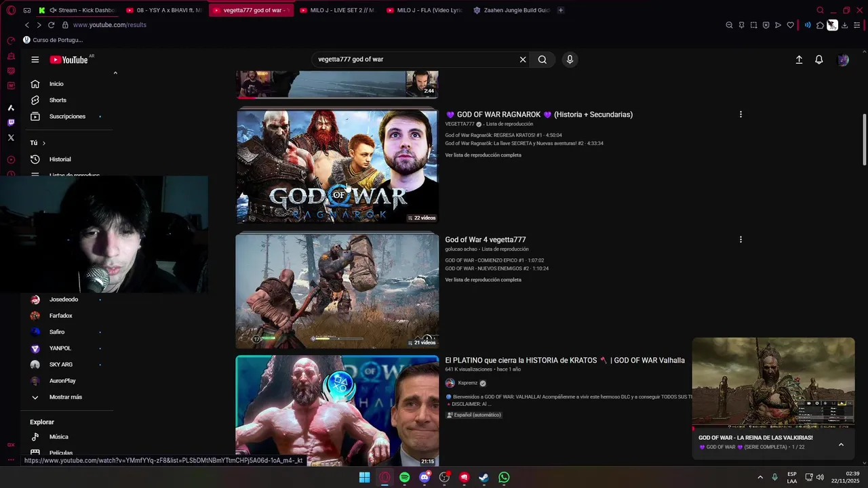Image resolution: width=868 pixels, height=488 pixels.
Task: Click the heart bookmark icon in address bar
Action: (x=790, y=25)
